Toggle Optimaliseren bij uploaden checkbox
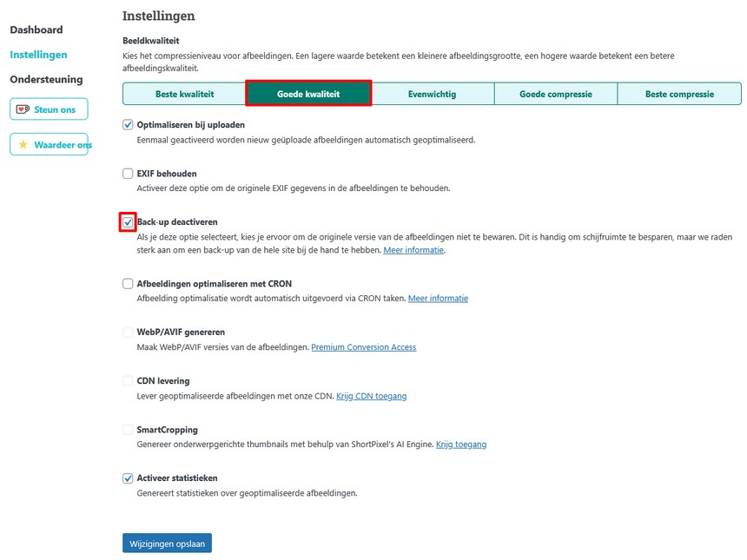 [x=128, y=124]
